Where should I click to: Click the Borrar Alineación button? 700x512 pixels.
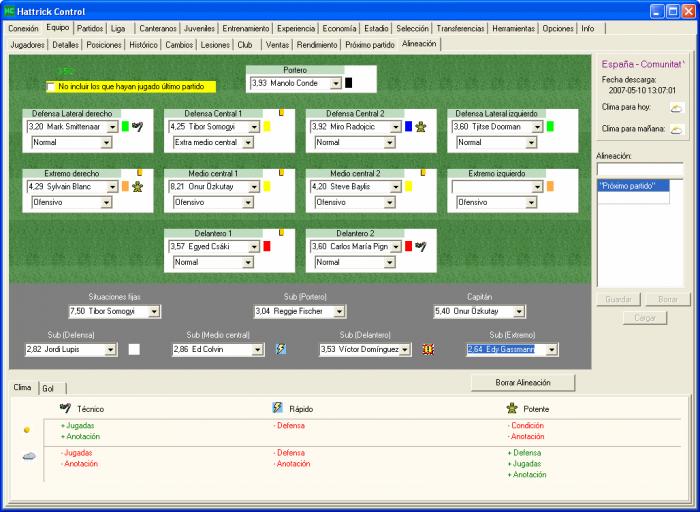click(523, 383)
